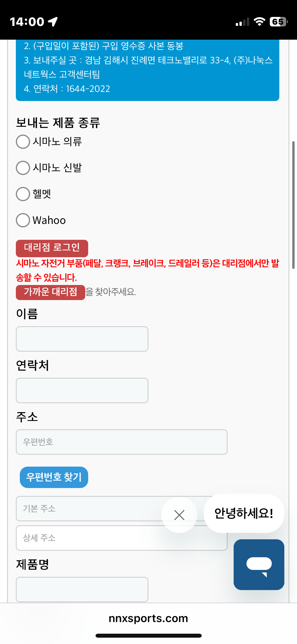The width and height of the screenshot is (297, 644).
Task: Choose the Wahoo product type
Action: click(x=23, y=220)
